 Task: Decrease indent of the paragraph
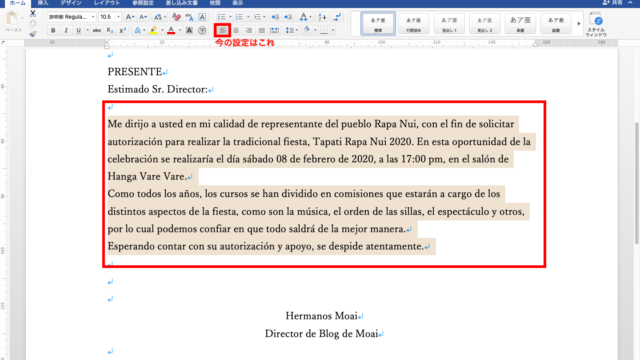click(275, 17)
